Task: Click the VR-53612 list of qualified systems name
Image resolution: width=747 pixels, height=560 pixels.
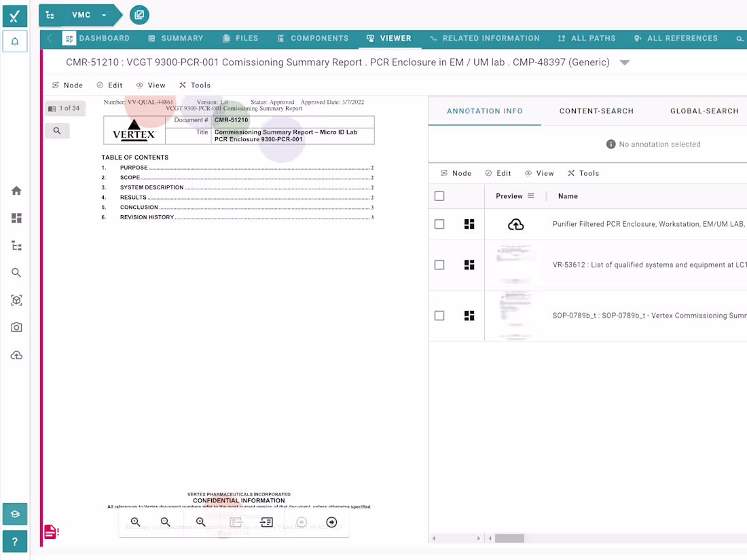Action: 649,265
